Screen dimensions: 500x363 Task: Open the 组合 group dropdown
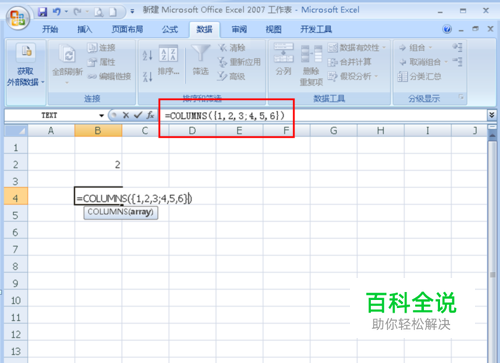[415, 48]
